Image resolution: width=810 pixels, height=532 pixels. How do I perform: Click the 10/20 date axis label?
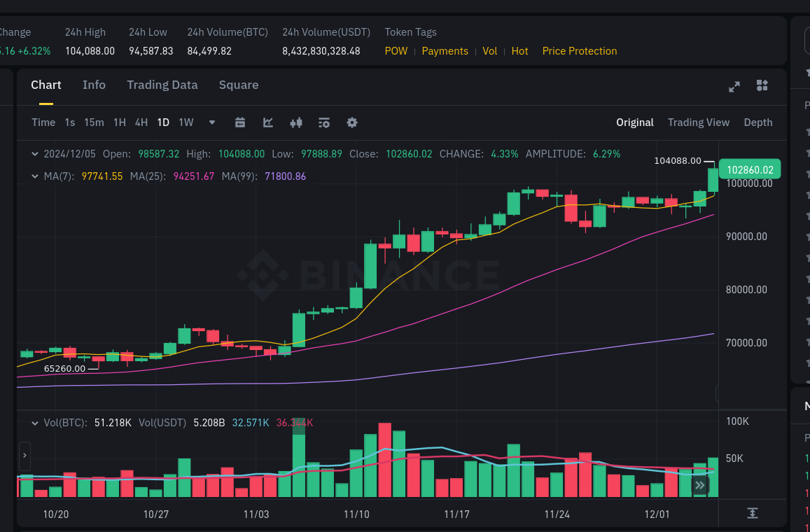tap(56, 514)
